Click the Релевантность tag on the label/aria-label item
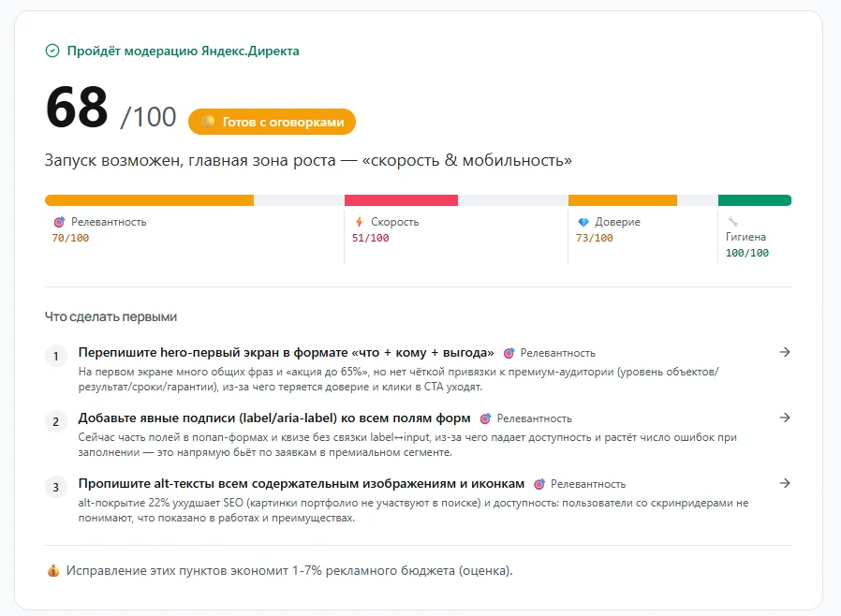The width and height of the screenshot is (841, 616). tap(534, 418)
